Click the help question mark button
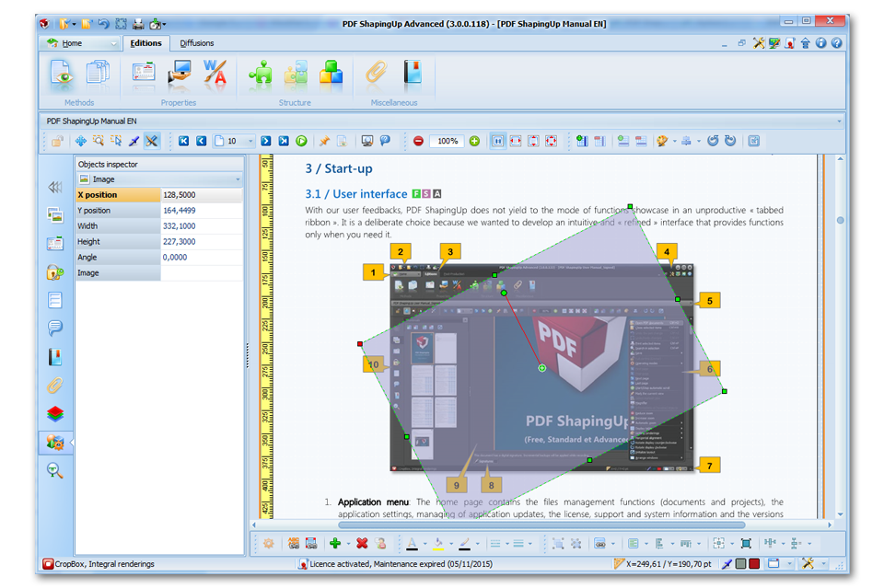 837,43
